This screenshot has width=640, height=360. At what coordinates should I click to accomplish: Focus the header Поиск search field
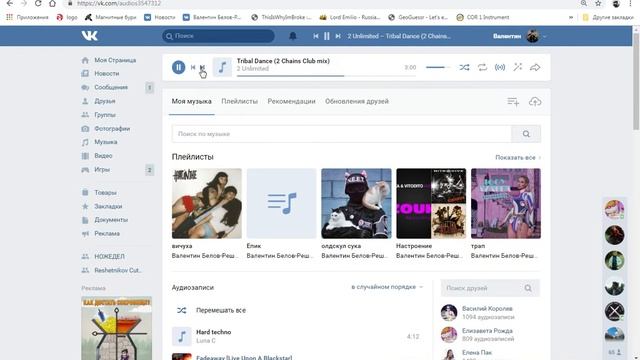(x=218, y=36)
